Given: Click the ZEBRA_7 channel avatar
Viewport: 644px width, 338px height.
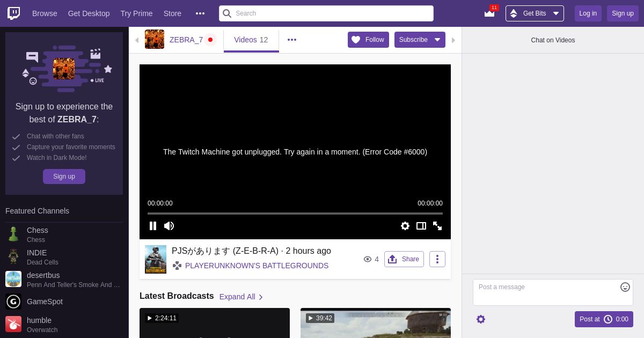Looking at the screenshot, I should [x=155, y=40].
